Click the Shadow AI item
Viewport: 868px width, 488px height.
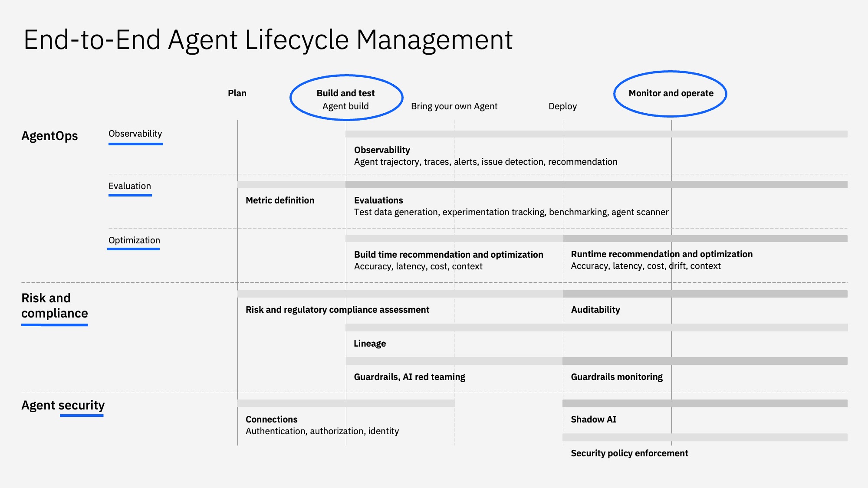(593, 419)
